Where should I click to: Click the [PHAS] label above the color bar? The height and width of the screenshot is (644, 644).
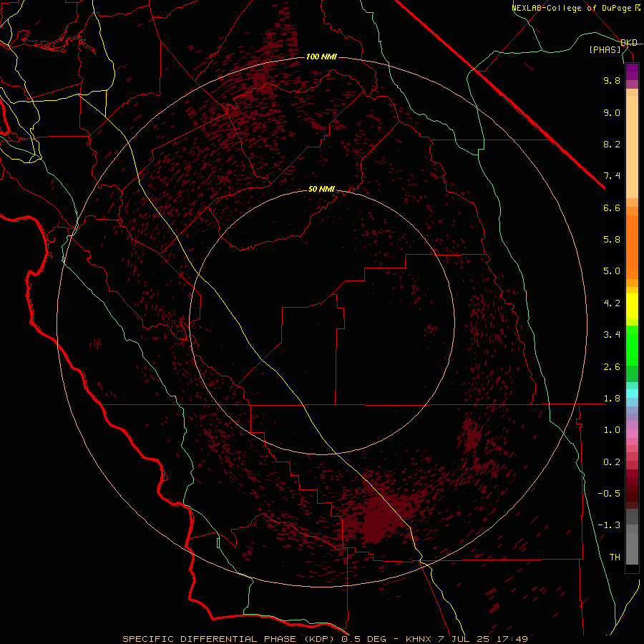[x=605, y=50]
